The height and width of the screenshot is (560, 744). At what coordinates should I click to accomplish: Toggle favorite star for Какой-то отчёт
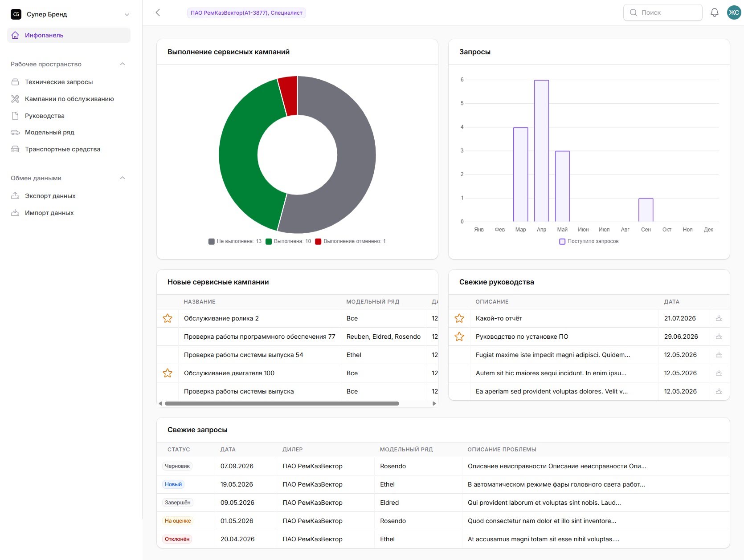click(x=459, y=318)
